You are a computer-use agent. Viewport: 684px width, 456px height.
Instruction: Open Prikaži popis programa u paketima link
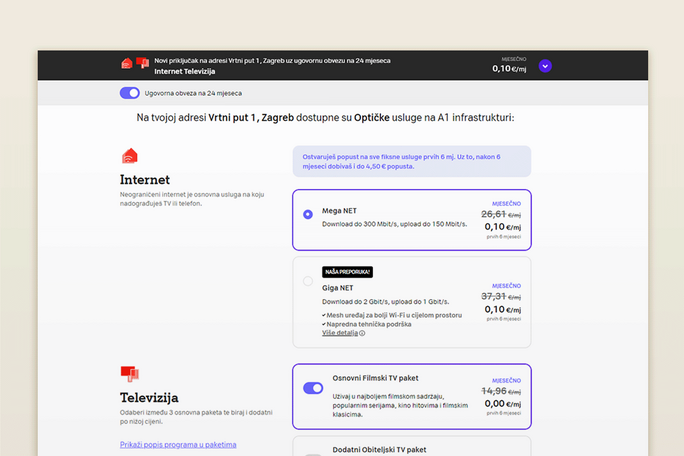click(x=177, y=444)
